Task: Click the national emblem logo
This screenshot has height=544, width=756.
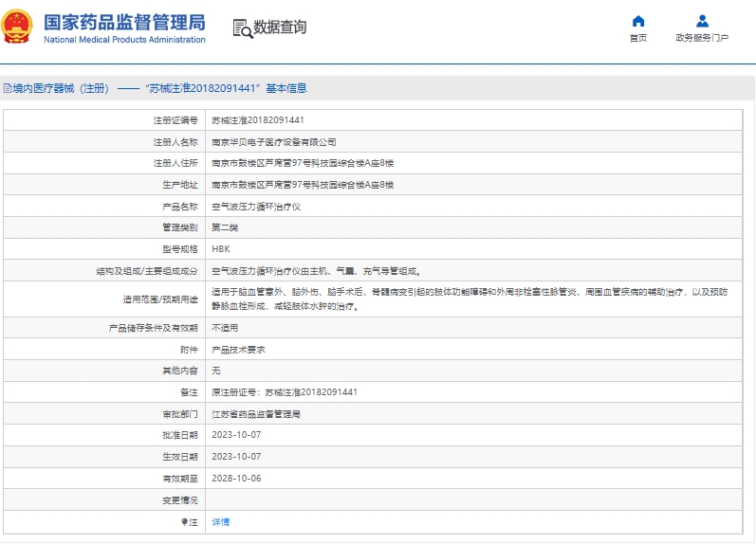Action: click(17, 27)
